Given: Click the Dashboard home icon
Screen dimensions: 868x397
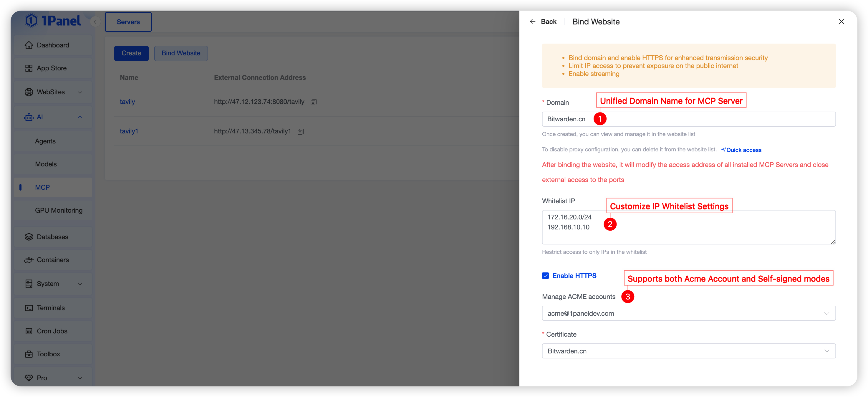Looking at the screenshot, I should [29, 45].
